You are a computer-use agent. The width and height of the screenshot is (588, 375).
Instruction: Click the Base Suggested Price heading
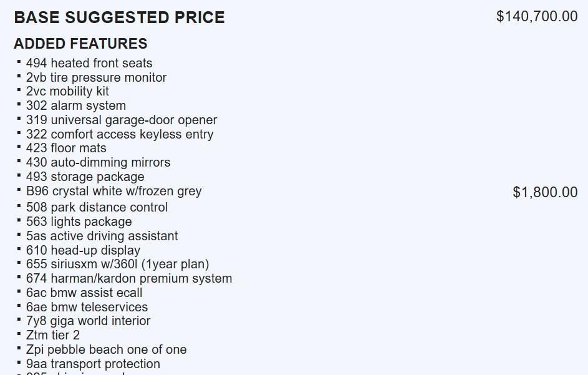coord(119,17)
